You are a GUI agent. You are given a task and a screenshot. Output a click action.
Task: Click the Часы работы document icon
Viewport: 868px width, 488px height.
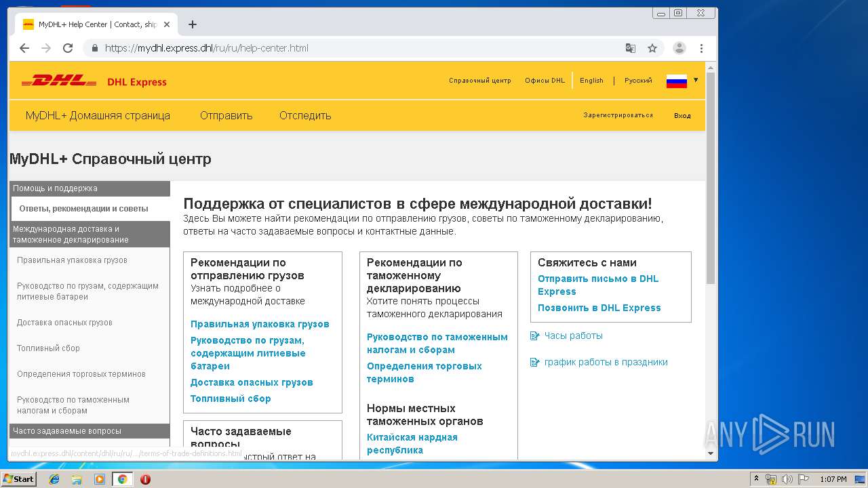(535, 335)
